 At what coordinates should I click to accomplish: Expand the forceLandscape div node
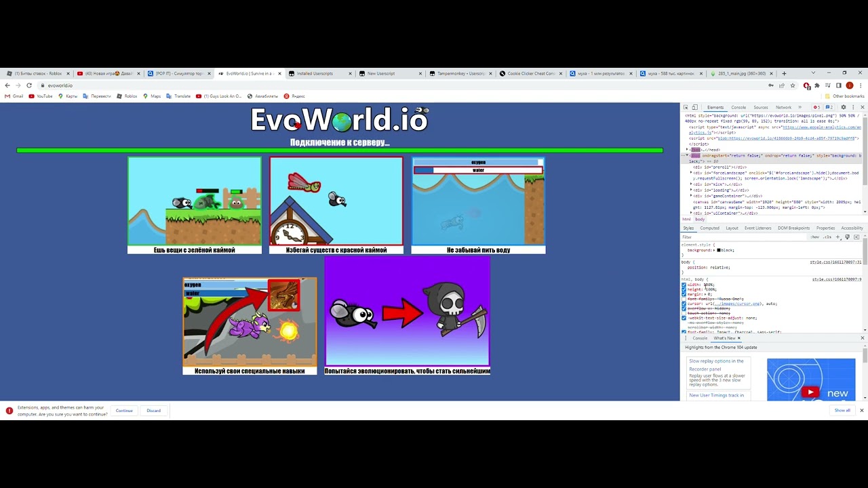[x=691, y=173]
